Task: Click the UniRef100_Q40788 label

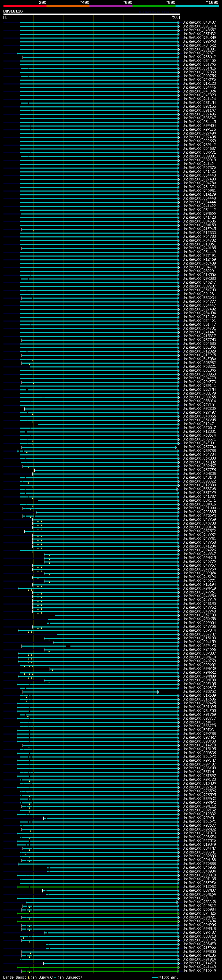Action: 199,523
